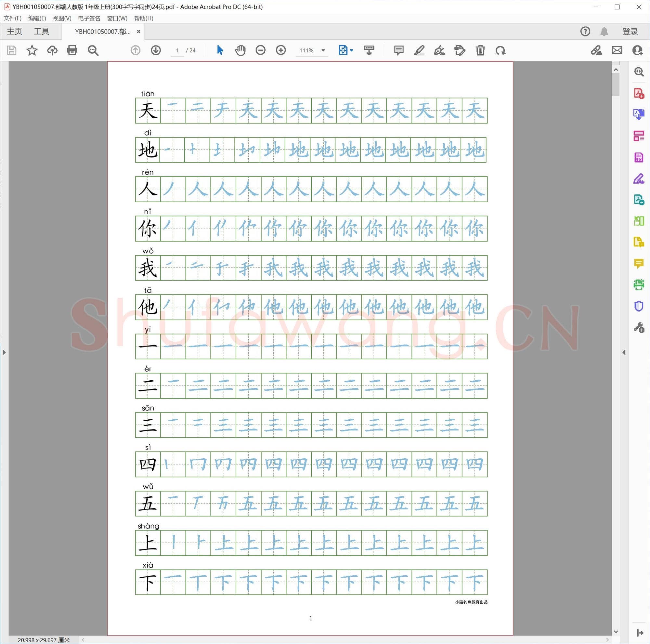Go to next page arrow
The height and width of the screenshot is (644, 650).
click(x=155, y=50)
